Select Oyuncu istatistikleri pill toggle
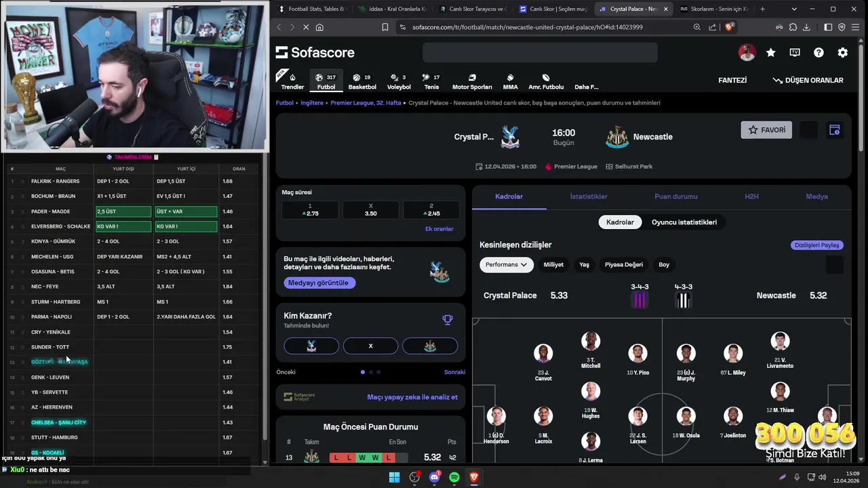This screenshot has width=868, height=488. click(684, 222)
